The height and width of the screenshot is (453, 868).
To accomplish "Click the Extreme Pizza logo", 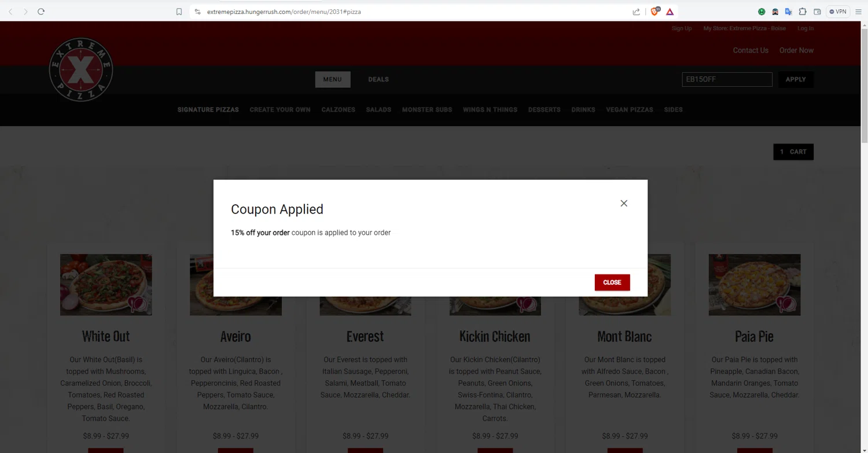I will pyautogui.click(x=81, y=70).
